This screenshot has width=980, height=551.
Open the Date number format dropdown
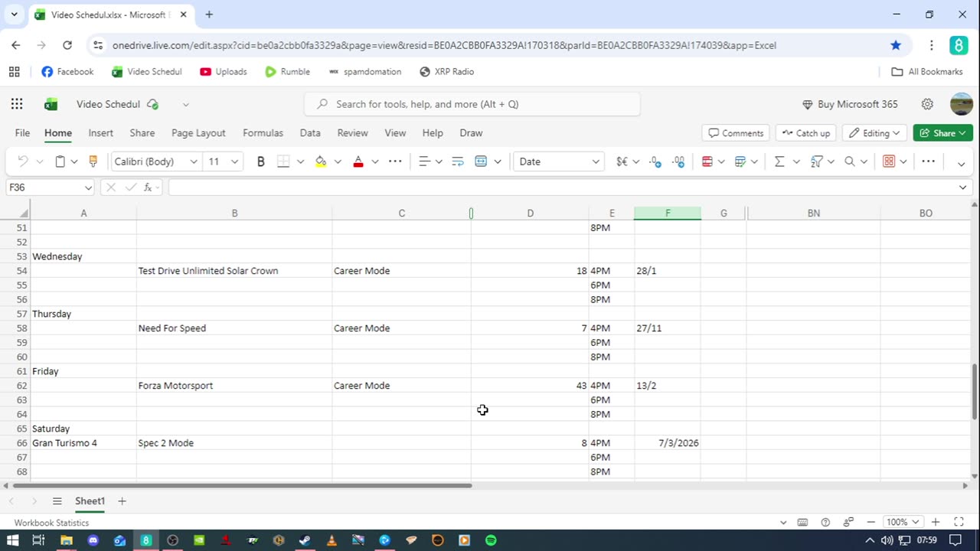pos(595,161)
